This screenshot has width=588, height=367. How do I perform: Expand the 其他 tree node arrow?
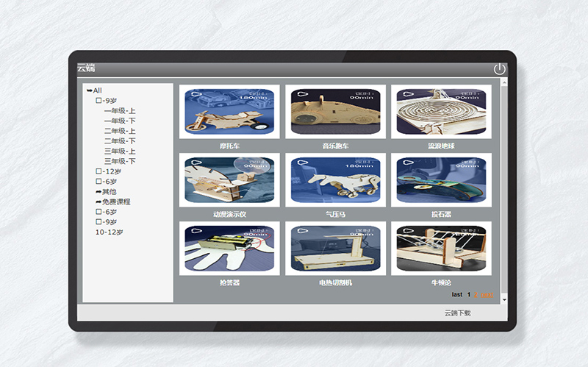point(98,192)
